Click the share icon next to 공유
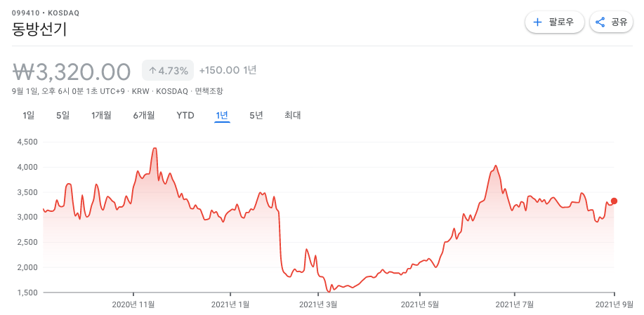 (600, 22)
